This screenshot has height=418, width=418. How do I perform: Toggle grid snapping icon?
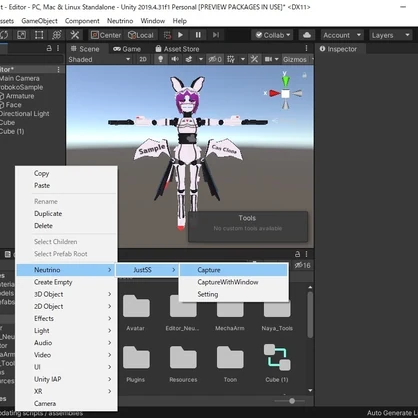[167, 35]
